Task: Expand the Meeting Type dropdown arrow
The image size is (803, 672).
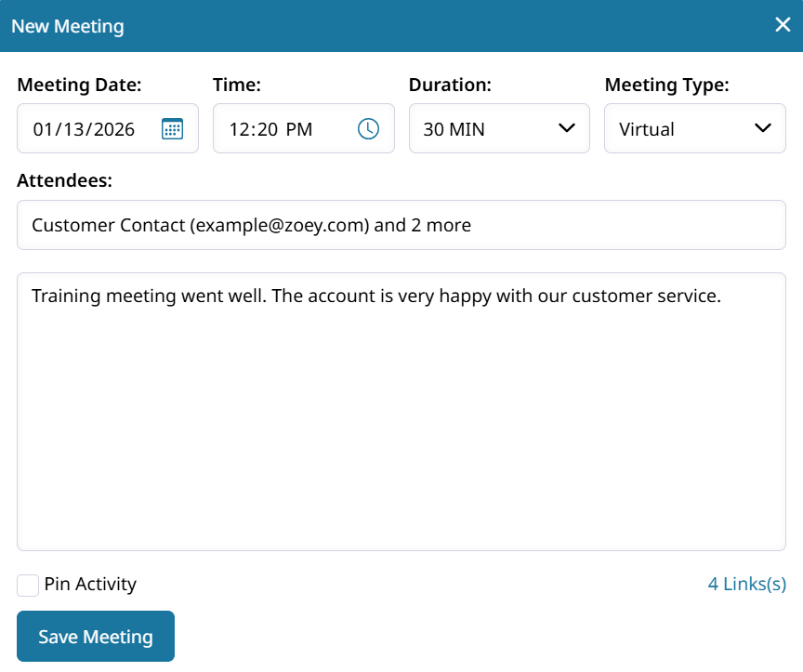Action: click(x=763, y=128)
